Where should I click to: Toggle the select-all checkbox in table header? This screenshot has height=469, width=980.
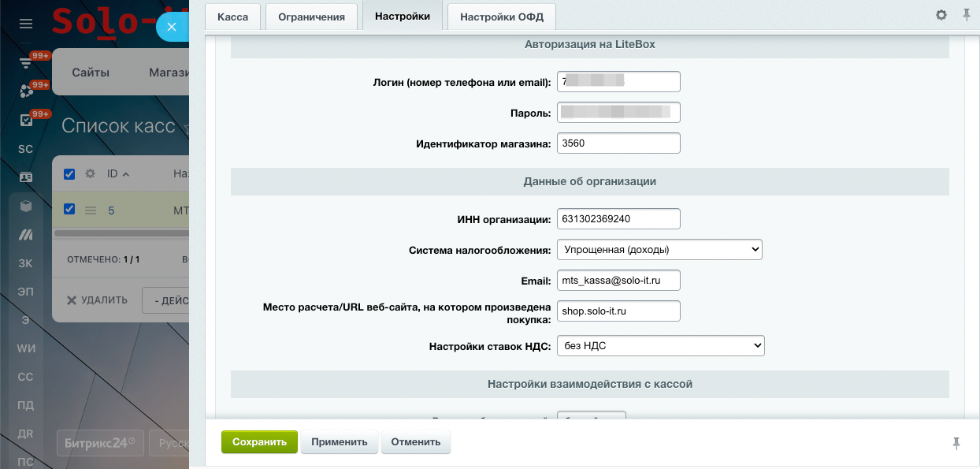(69, 174)
